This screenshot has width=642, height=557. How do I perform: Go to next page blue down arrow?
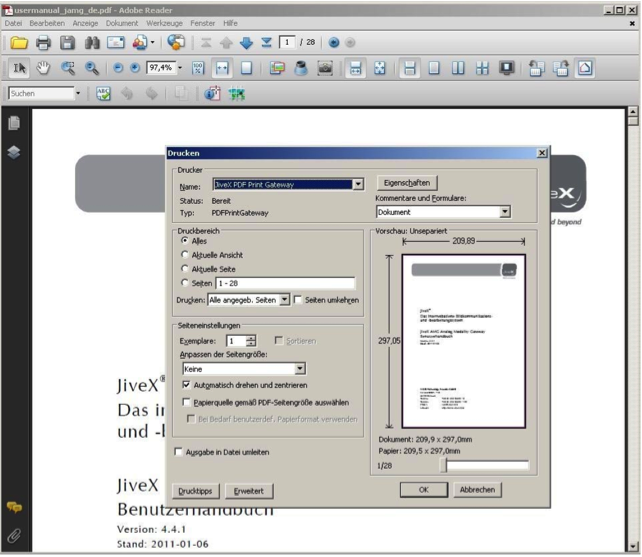tap(246, 43)
